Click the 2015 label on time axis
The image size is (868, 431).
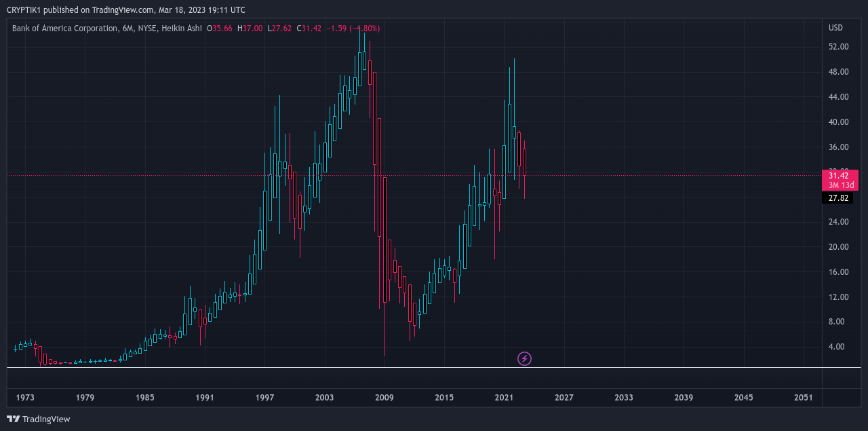[x=444, y=398]
